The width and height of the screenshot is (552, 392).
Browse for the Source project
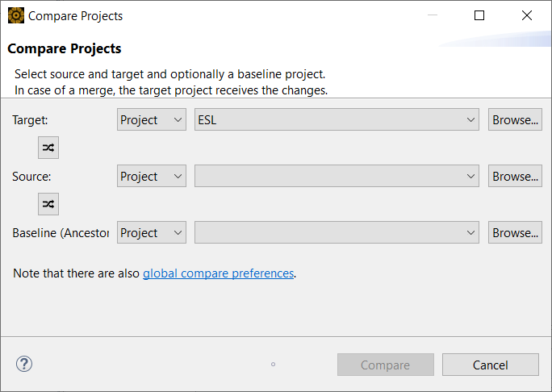[515, 177]
